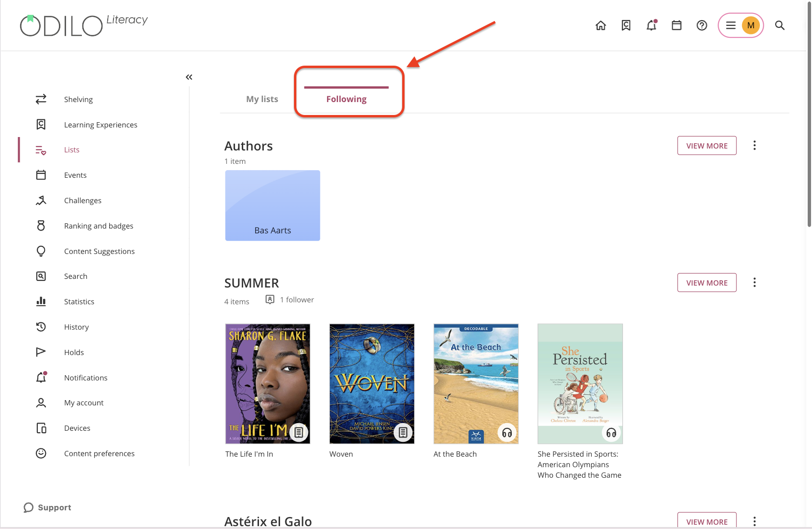Switch to the My lists tab
Screen dimensions: 812x529
262,99
